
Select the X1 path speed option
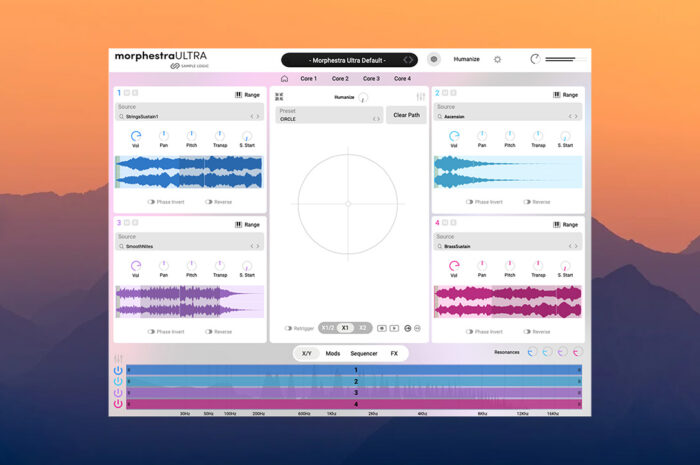coord(345,328)
